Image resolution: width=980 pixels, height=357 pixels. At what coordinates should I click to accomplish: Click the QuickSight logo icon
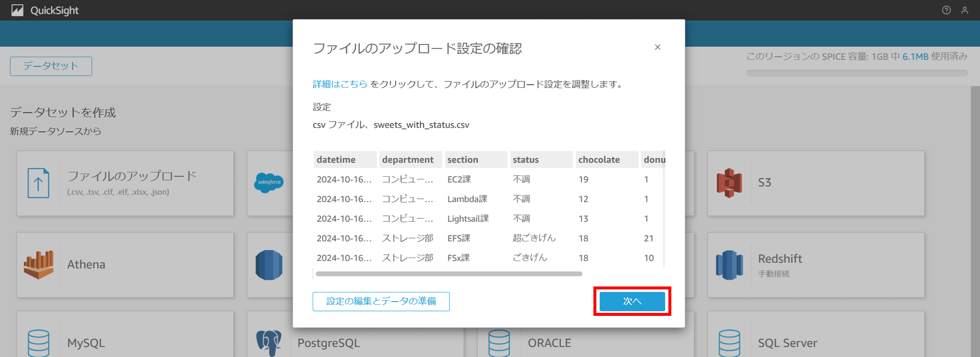pyautogui.click(x=17, y=10)
